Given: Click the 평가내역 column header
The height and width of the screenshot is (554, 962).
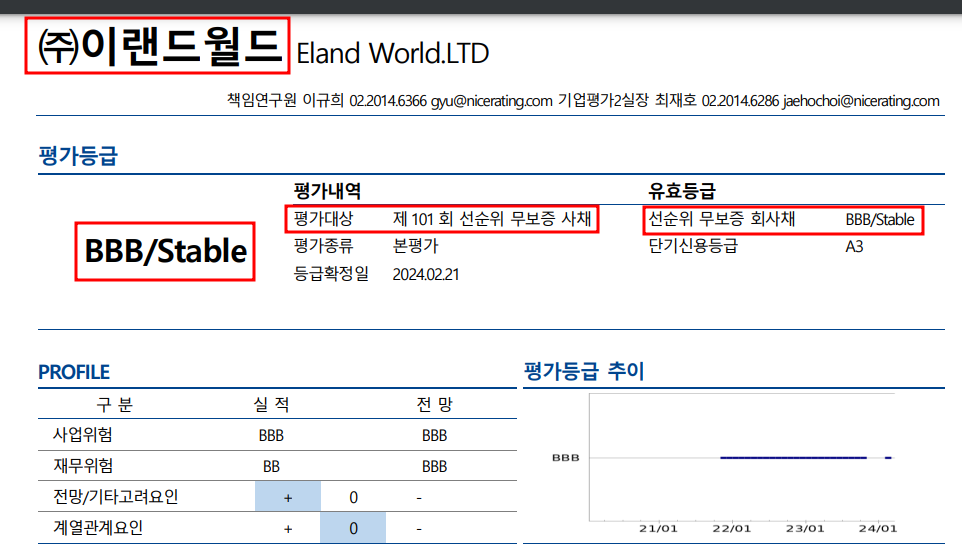Looking at the screenshot, I should pyautogui.click(x=327, y=191).
